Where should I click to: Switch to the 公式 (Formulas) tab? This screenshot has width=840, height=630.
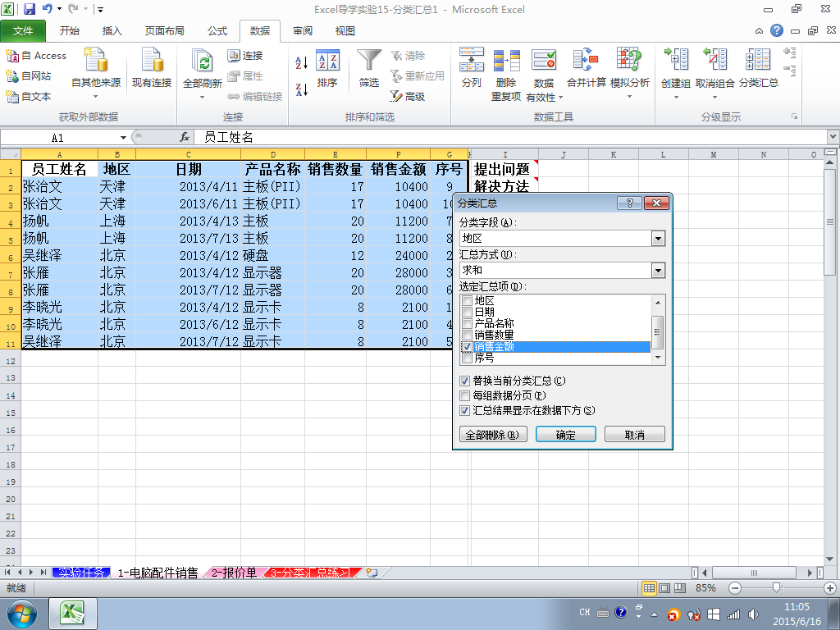pos(217,31)
